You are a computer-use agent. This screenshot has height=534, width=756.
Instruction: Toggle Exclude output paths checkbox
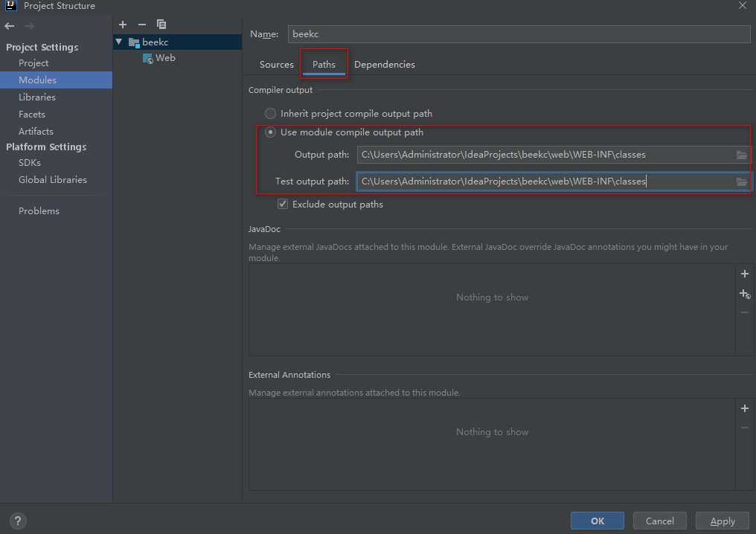(x=283, y=204)
